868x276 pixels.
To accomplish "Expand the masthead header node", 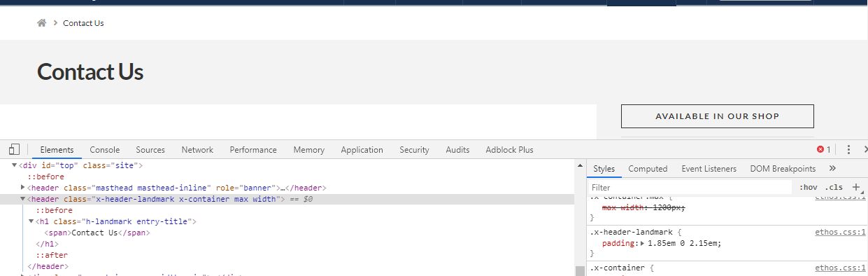I will click(23, 188).
